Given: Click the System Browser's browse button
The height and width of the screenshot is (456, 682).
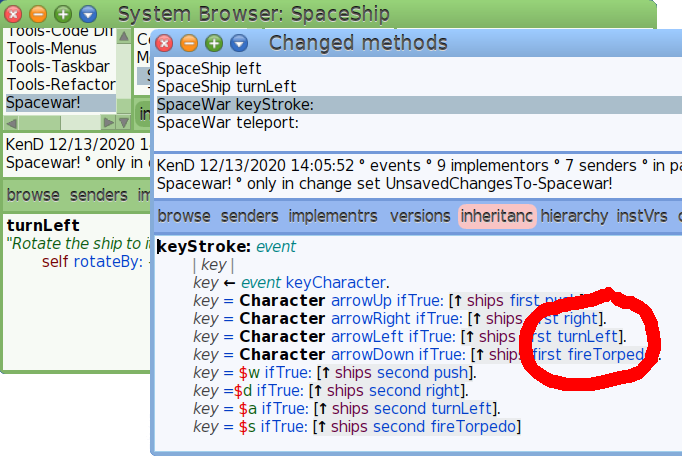Looking at the screenshot, I should pyautogui.click(x=33, y=195).
